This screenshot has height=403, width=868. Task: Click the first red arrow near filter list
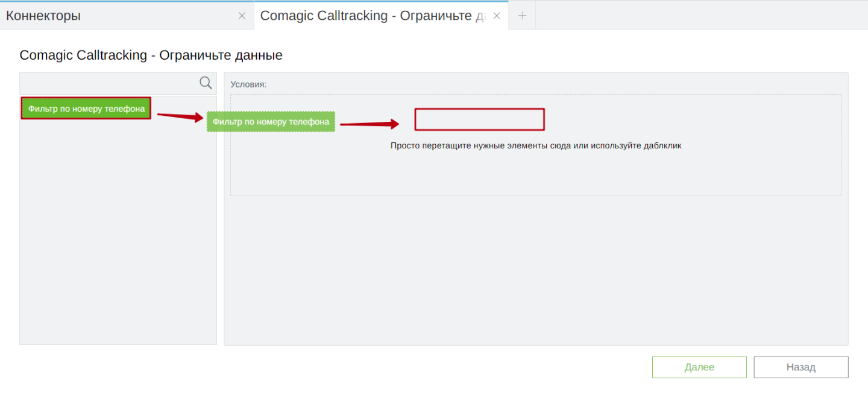pyautogui.click(x=180, y=116)
